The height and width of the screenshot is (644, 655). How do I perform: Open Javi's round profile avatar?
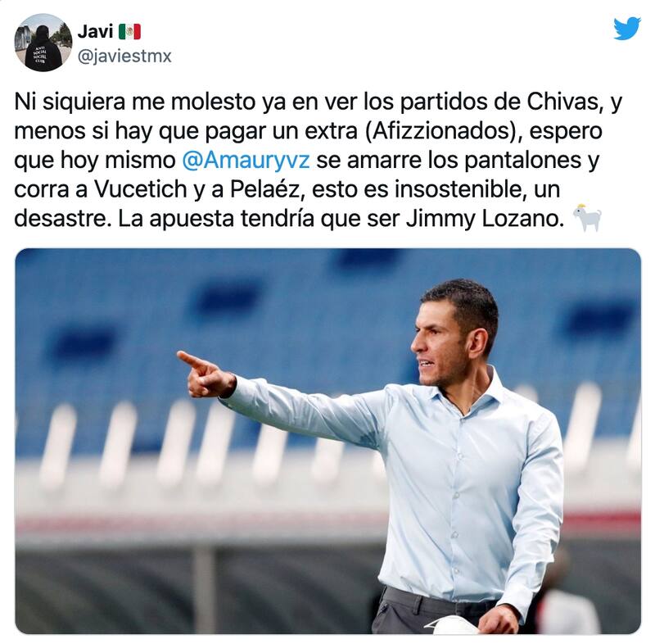coord(43,43)
